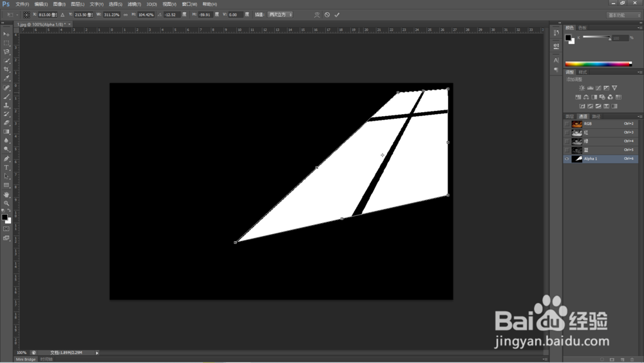Select the Hand tool
The width and height of the screenshot is (644, 363).
coord(6,195)
